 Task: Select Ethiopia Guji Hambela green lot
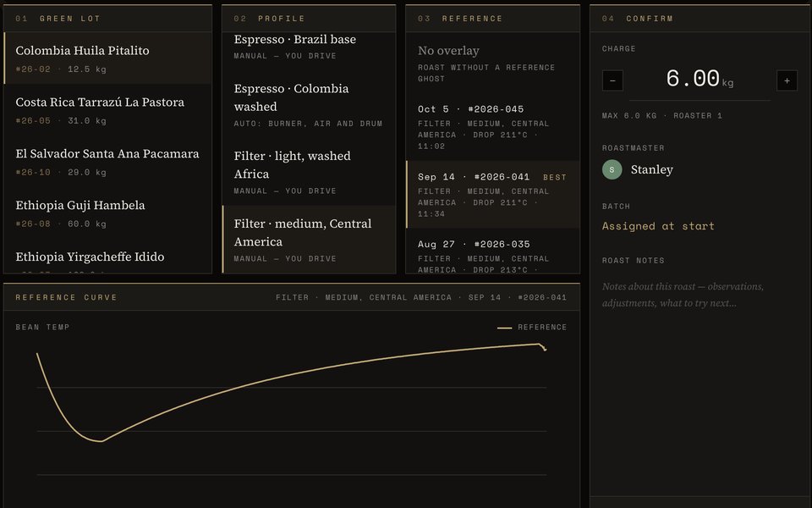(x=107, y=213)
